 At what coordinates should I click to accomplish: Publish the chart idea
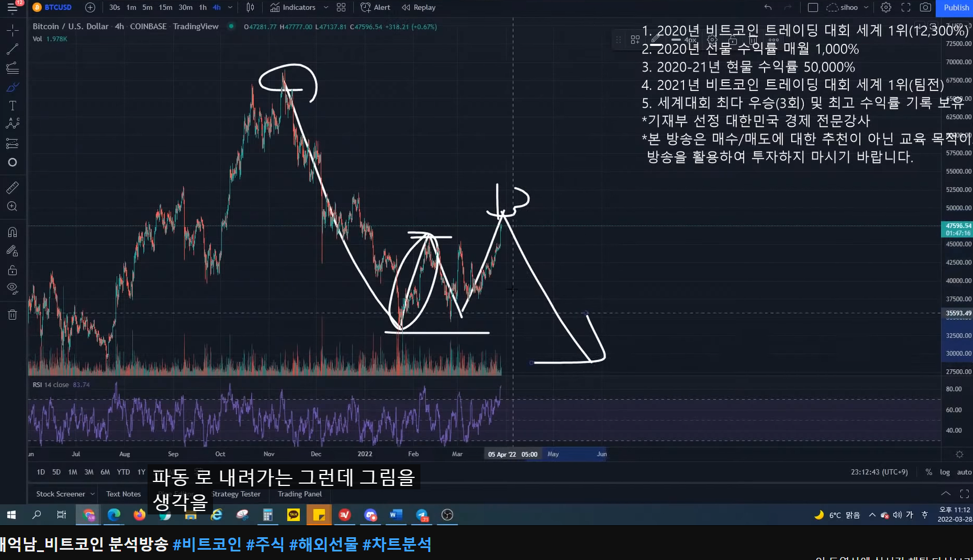pos(955,7)
